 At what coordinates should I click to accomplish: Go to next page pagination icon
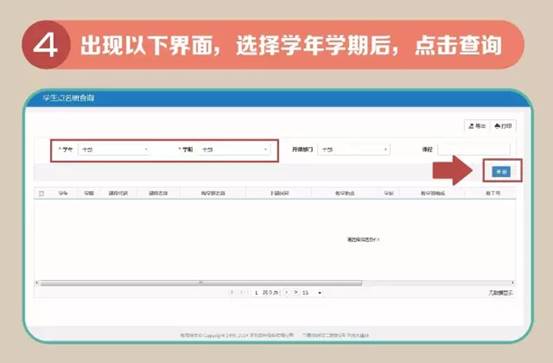pyautogui.click(x=286, y=292)
